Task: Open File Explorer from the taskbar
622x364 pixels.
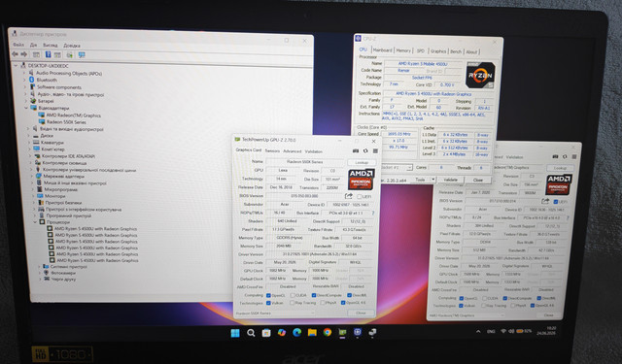Action: pos(312,333)
